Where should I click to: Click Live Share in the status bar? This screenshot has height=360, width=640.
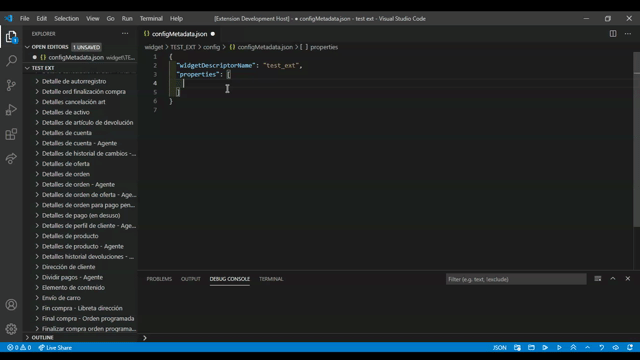(55, 348)
